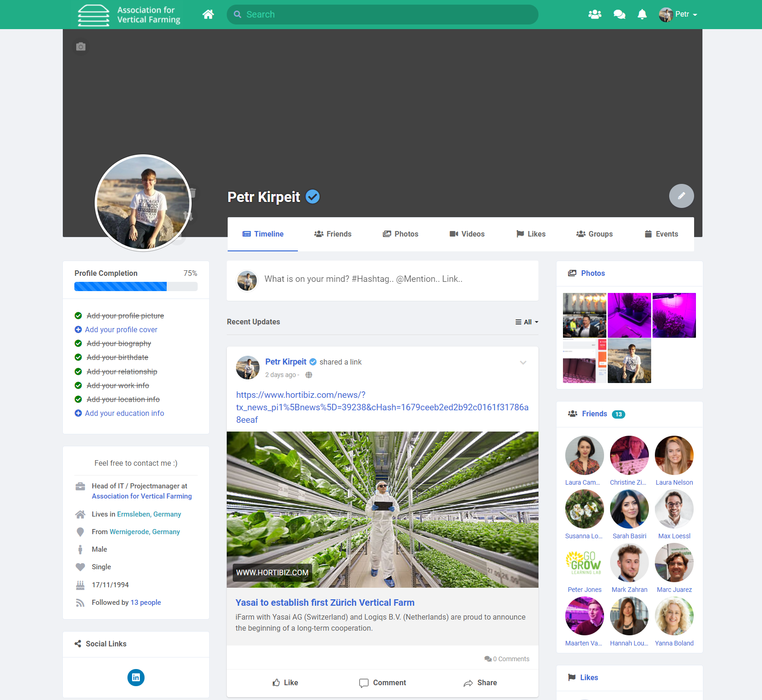Switch to the Groups tab
The width and height of the screenshot is (762, 700).
[594, 234]
